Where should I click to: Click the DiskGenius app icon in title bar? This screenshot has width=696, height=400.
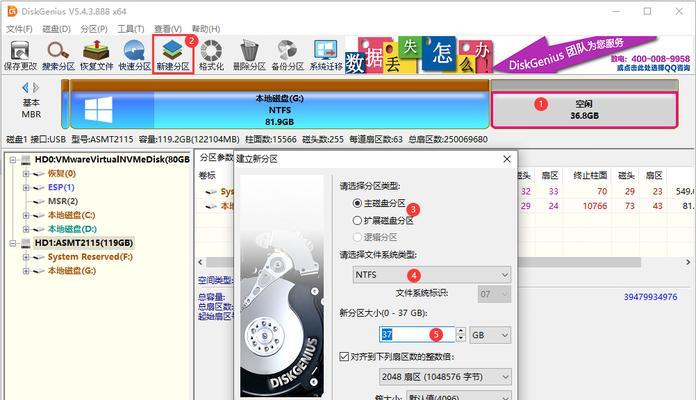[x=12, y=11]
